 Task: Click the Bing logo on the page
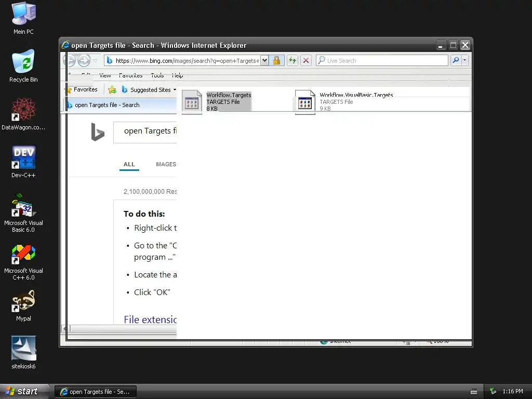point(98,131)
